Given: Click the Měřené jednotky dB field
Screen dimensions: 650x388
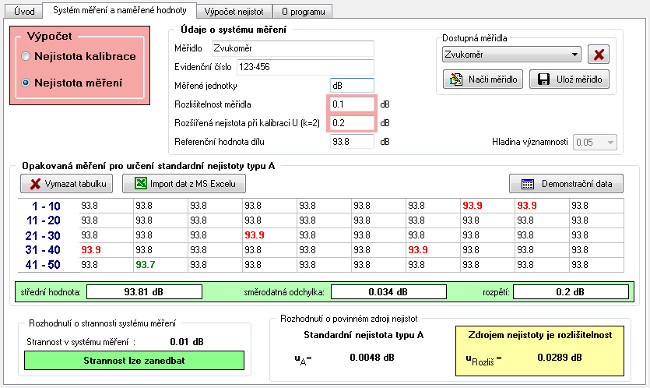Looking at the screenshot, I should coord(352,85).
